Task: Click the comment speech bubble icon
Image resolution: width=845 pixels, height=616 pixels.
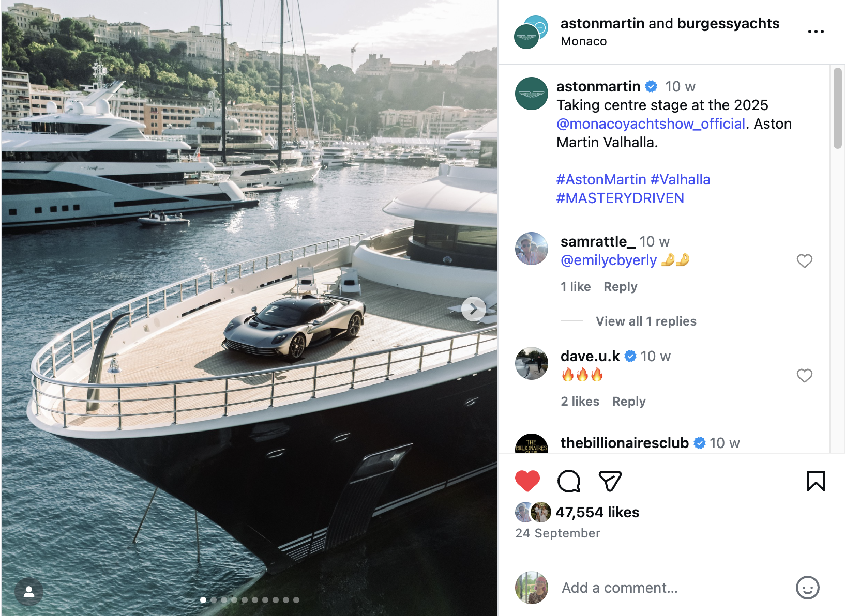Action: (568, 481)
